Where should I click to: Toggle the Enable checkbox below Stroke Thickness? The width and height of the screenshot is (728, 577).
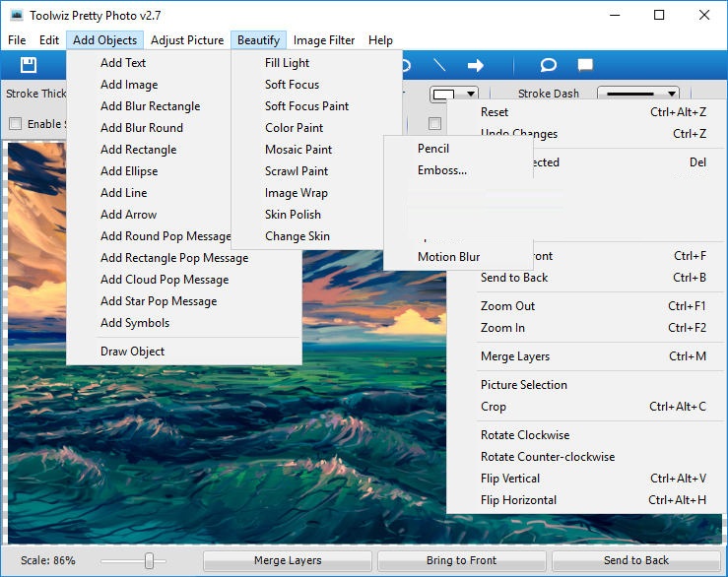click(15, 124)
